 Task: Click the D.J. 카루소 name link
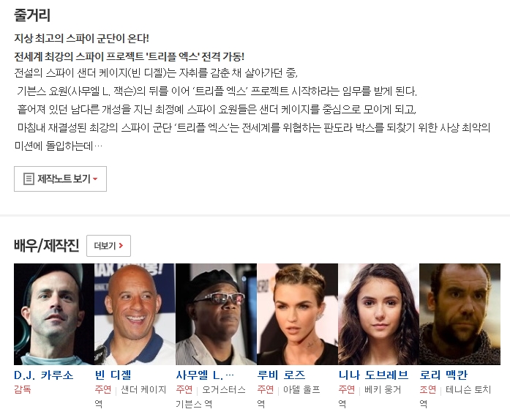(x=44, y=375)
